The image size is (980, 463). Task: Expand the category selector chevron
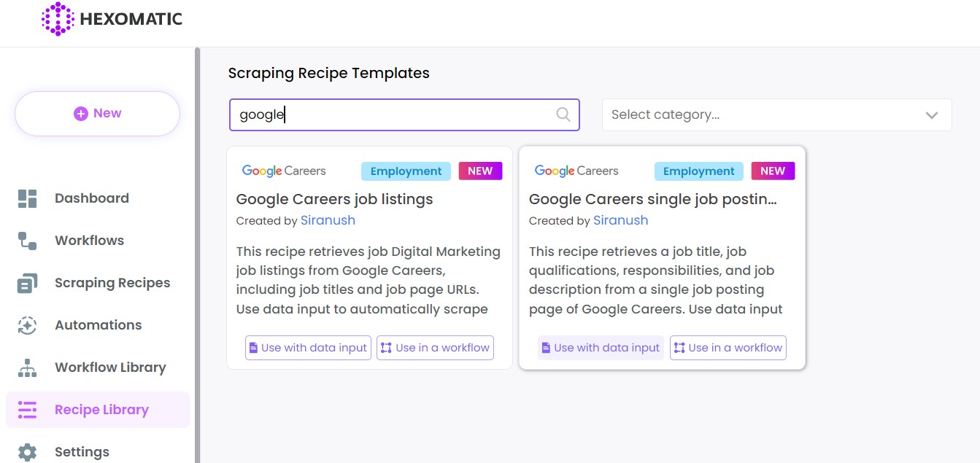(931, 114)
